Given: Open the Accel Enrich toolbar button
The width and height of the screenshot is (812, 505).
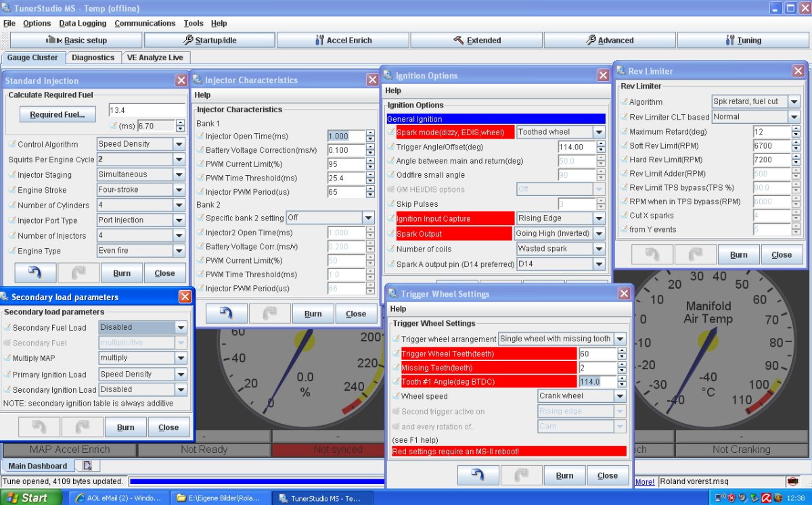Looking at the screenshot, I should (343, 40).
